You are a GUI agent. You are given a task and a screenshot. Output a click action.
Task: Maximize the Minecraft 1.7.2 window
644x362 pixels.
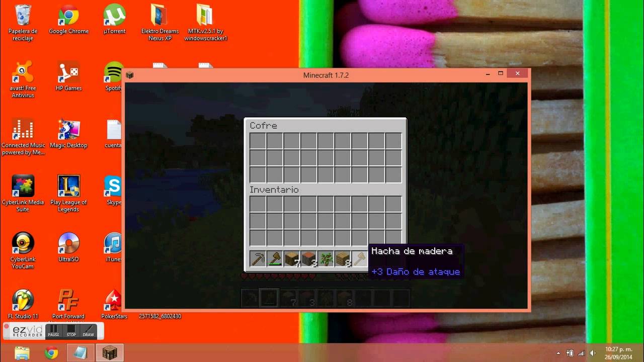tap(501, 73)
